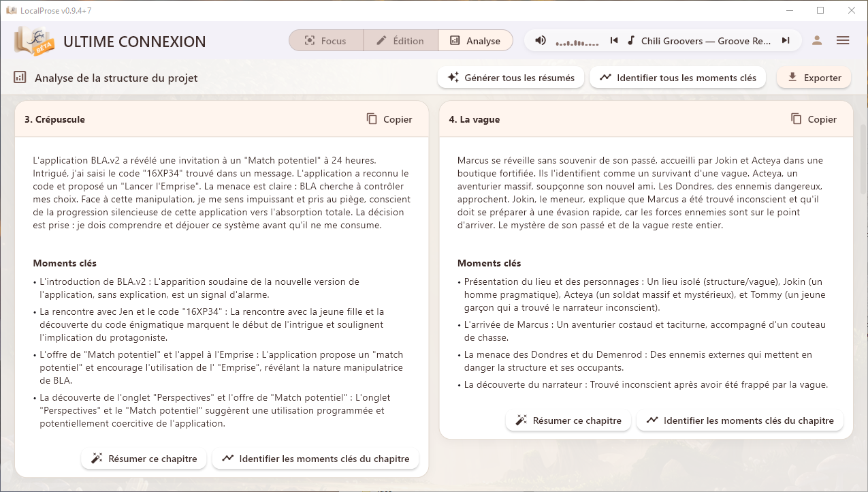Skip to previous music track
The width and height of the screenshot is (868, 492).
614,41
